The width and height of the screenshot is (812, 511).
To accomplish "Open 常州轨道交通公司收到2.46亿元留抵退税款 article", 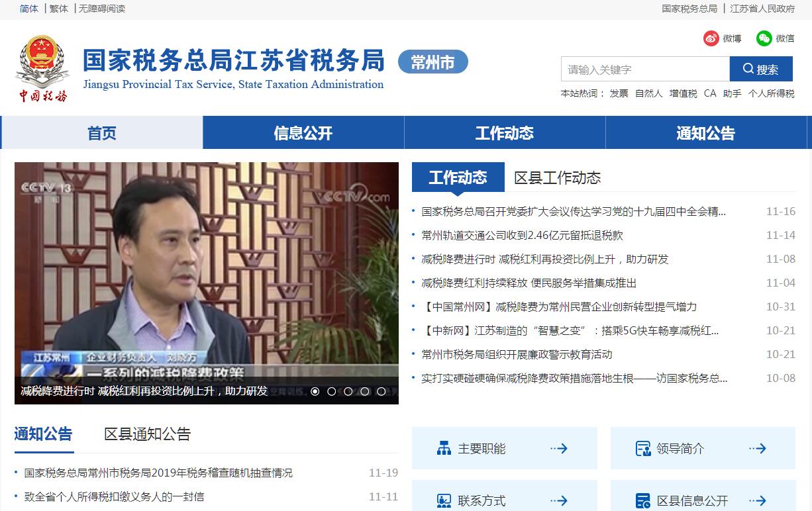I will click(523, 235).
